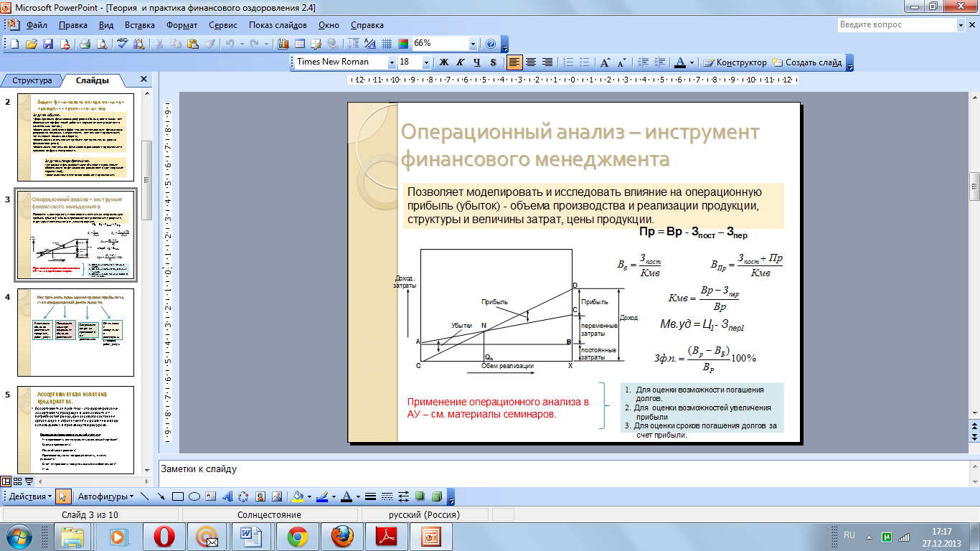Viewport: 980px width, 551px height.
Task: Open the Автофигуры dropdown menu
Action: [x=105, y=496]
